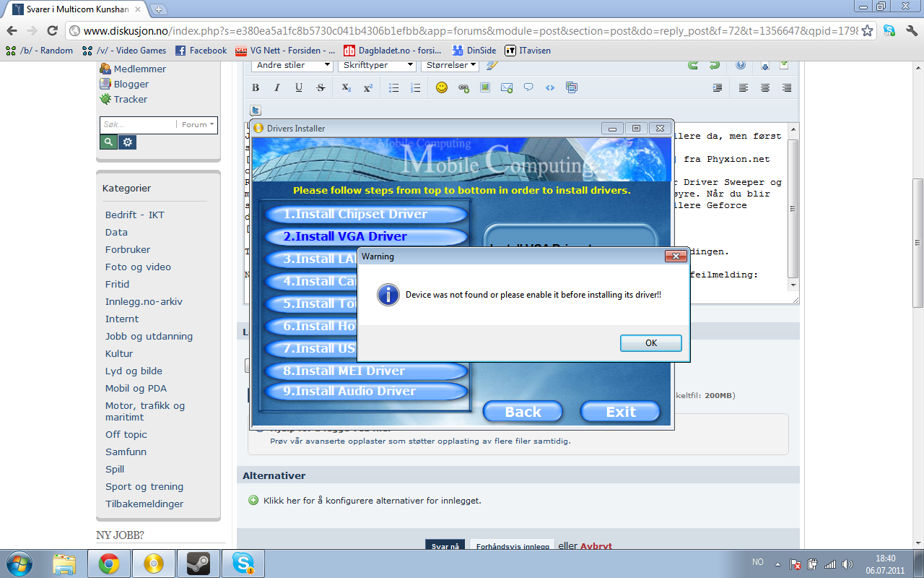Open the /v/ - Video Games bookmark
The image size is (924, 578).
(124, 51)
